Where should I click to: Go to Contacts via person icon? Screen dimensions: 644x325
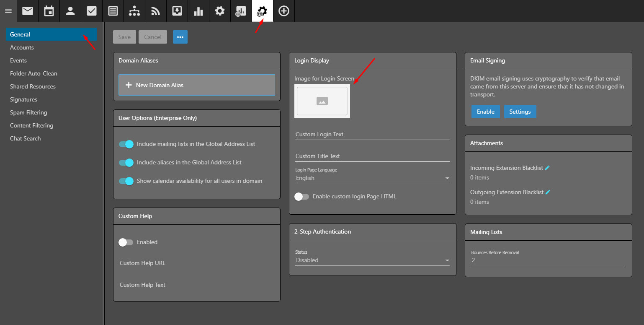coord(70,11)
